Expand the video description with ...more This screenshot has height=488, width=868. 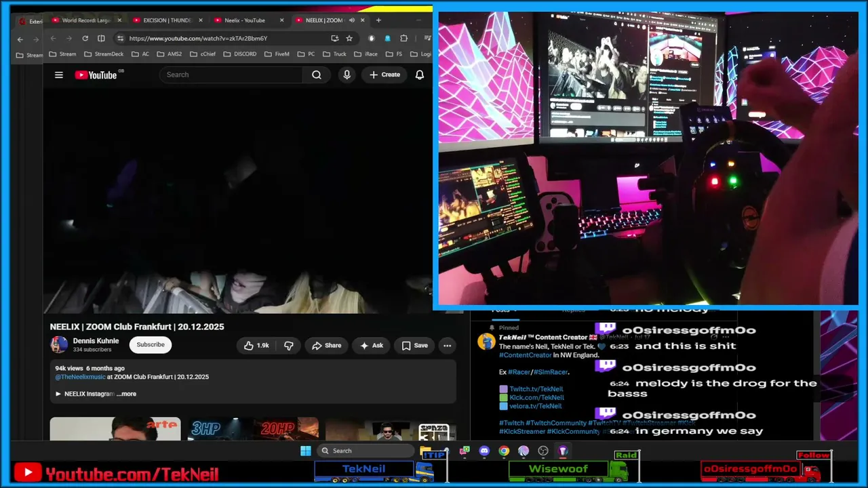[x=126, y=394]
